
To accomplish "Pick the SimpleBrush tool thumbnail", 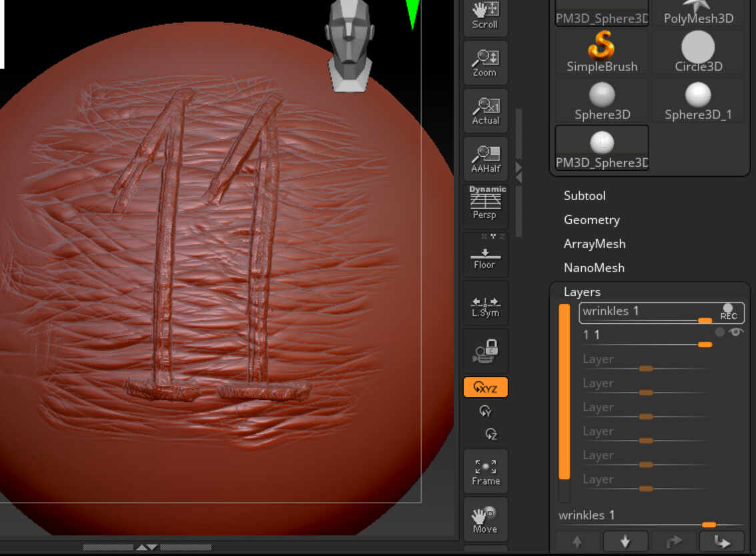I will (x=602, y=52).
